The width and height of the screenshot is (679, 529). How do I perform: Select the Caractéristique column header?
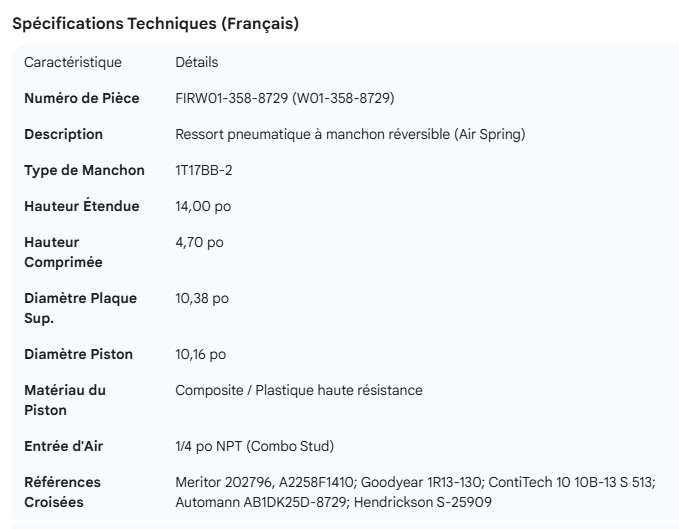[73, 63]
